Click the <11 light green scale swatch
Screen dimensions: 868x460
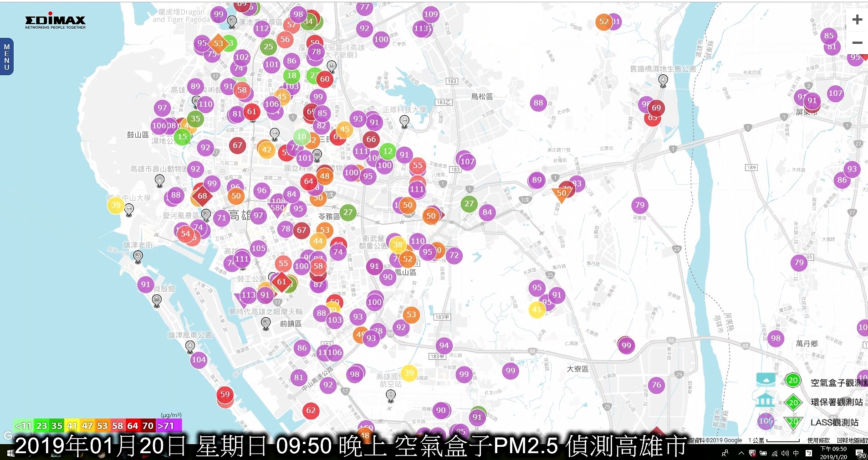pos(23,426)
